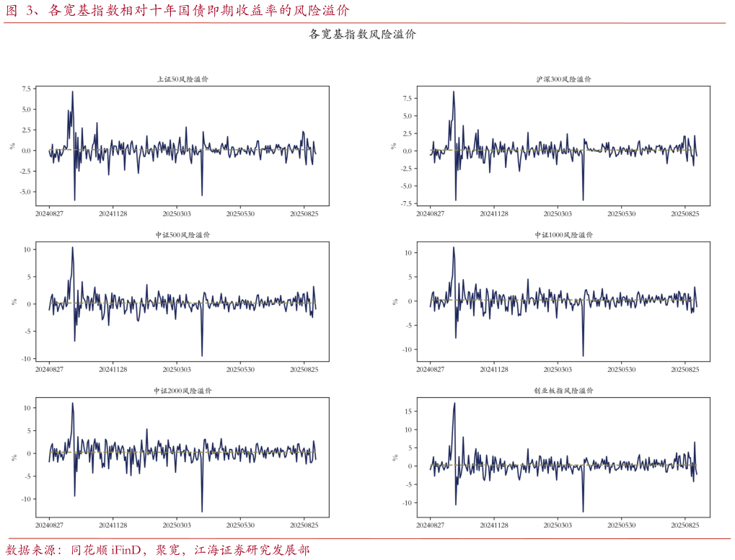Image resolution: width=735 pixels, height=560 pixels.
Task: Click the 7.5 y-axis label on 上证50 chart
Action: point(26,89)
